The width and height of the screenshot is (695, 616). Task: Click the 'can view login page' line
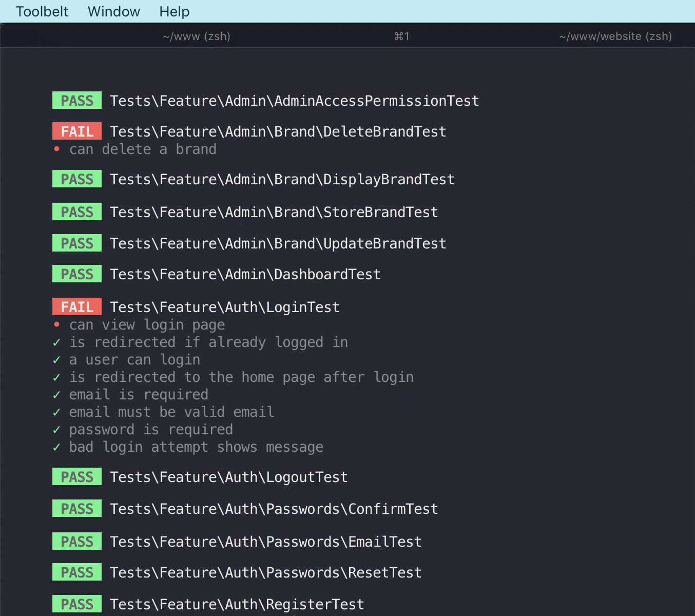[x=147, y=325]
